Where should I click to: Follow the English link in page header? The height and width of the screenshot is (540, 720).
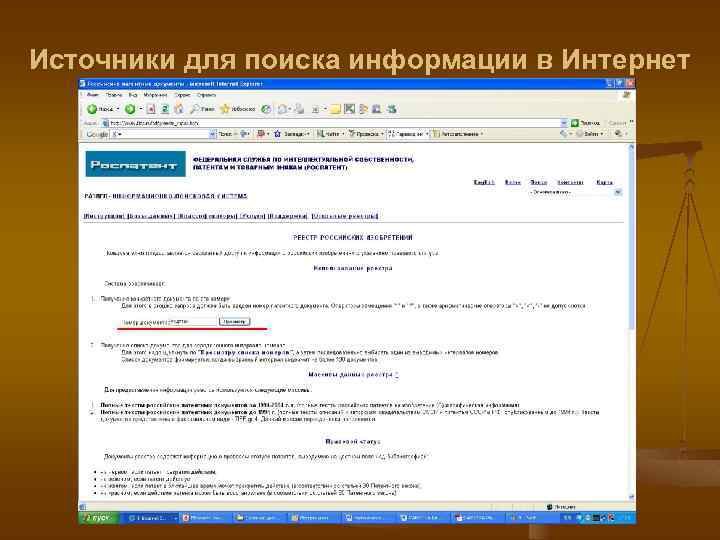pos(484,182)
